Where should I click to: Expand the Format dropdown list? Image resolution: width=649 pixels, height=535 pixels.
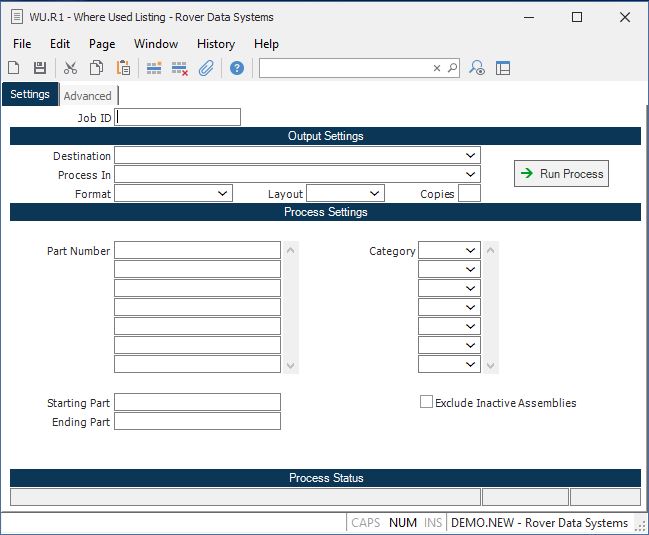pyautogui.click(x=222, y=194)
